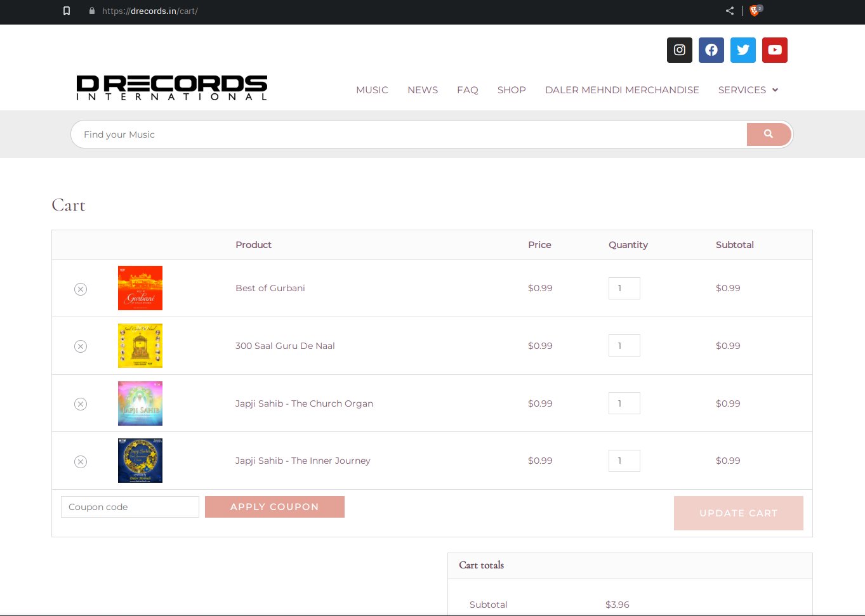This screenshot has width=865, height=616.
Task: Click the Inner Journey quantity box
Action: click(x=624, y=461)
